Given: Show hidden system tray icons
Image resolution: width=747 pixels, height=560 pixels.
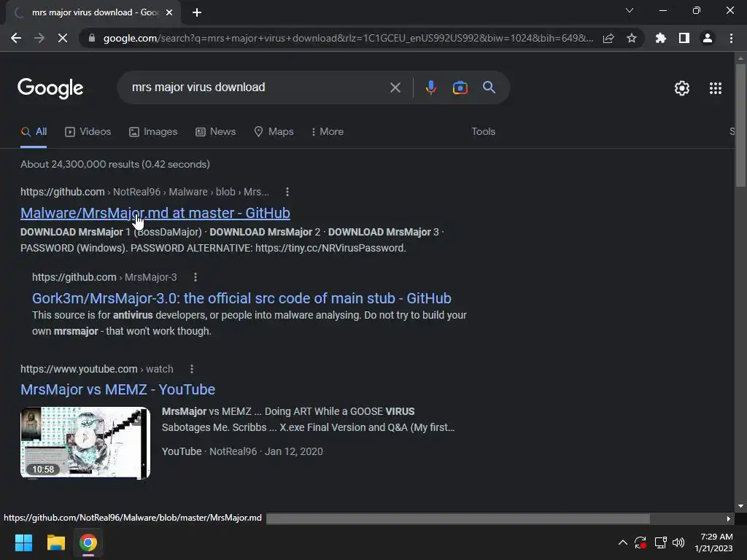Looking at the screenshot, I should click(x=623, y=542).
